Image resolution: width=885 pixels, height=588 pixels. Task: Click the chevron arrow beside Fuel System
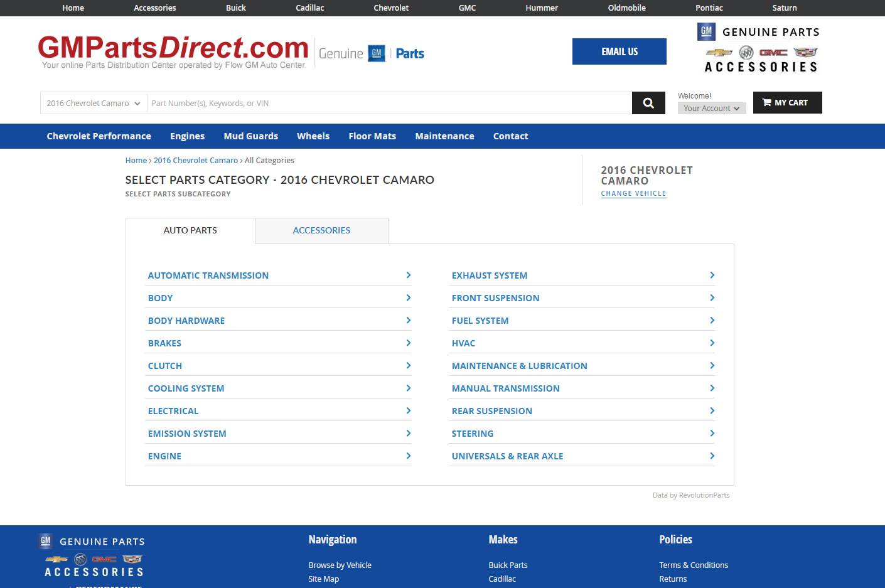tap(712, 320)
